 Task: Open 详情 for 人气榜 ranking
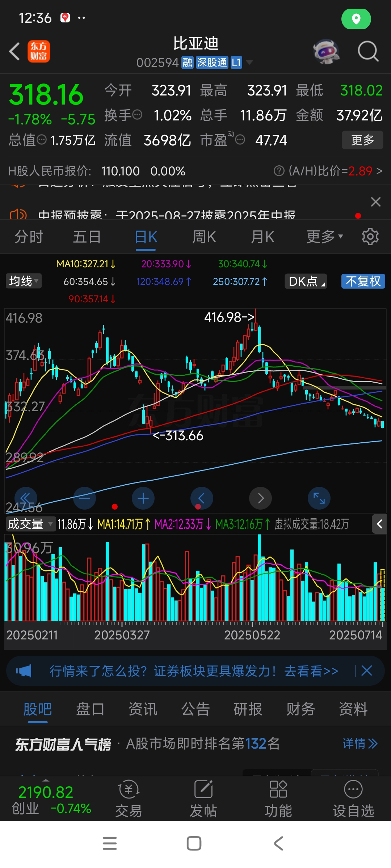click(x=360, y=744)
